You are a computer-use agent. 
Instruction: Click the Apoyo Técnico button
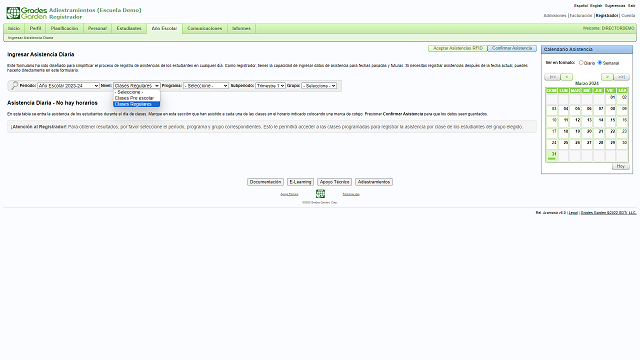coord(334,182)
